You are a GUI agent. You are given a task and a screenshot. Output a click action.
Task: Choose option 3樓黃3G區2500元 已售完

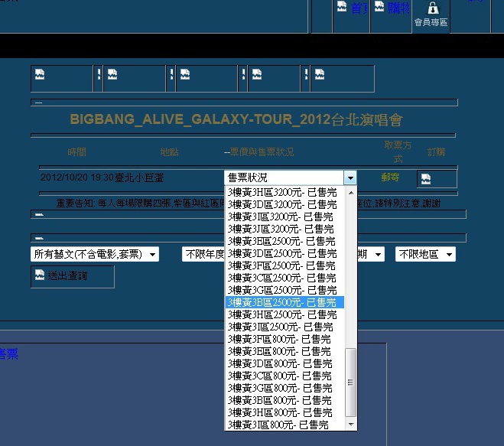(285, 290)
